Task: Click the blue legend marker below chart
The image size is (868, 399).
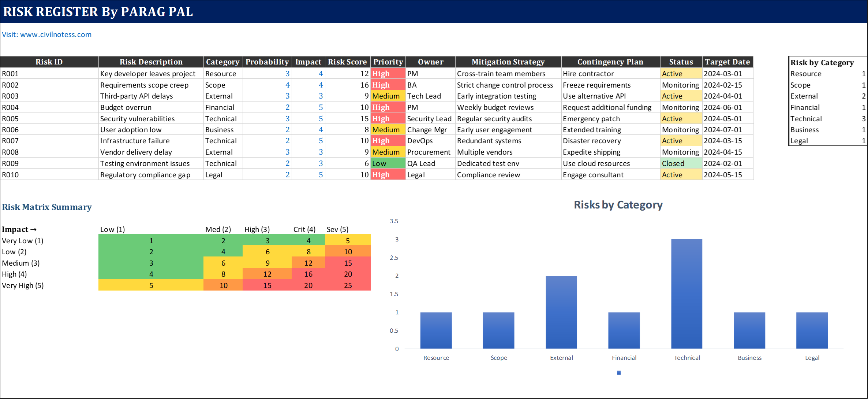Action: coord(618,373)
